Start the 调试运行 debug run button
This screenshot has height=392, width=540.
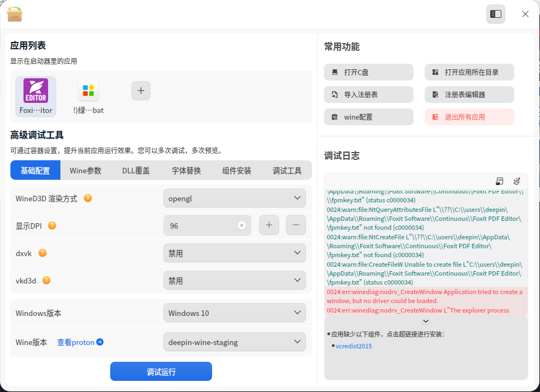161,371
